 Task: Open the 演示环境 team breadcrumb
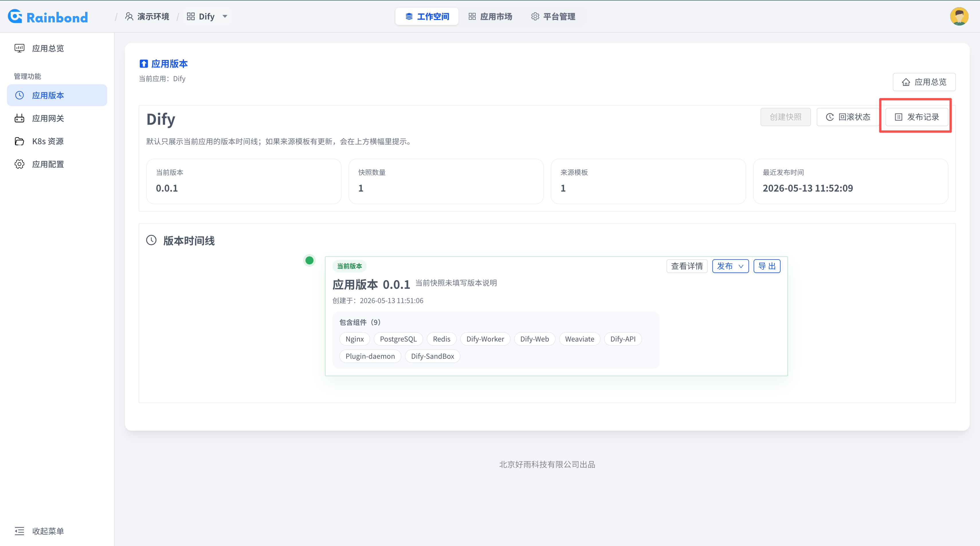click(147, 16)
